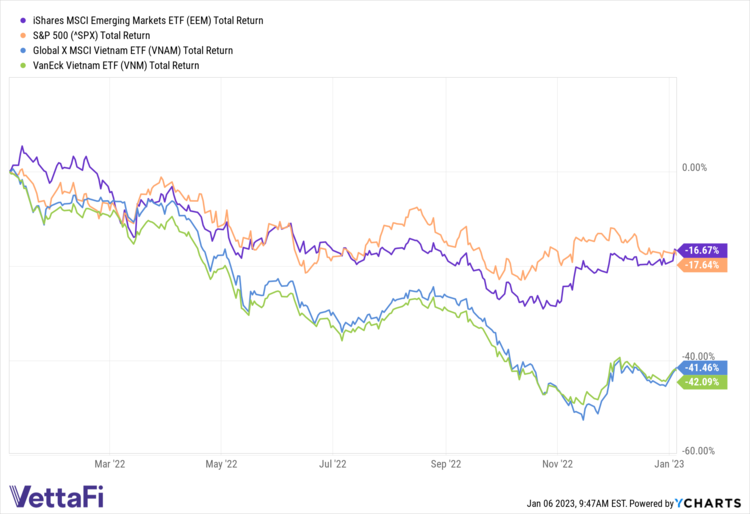Click the Nov '22 axis label
Image resolution: width=750 pixels, height=514 pixels.
point(556,464)
